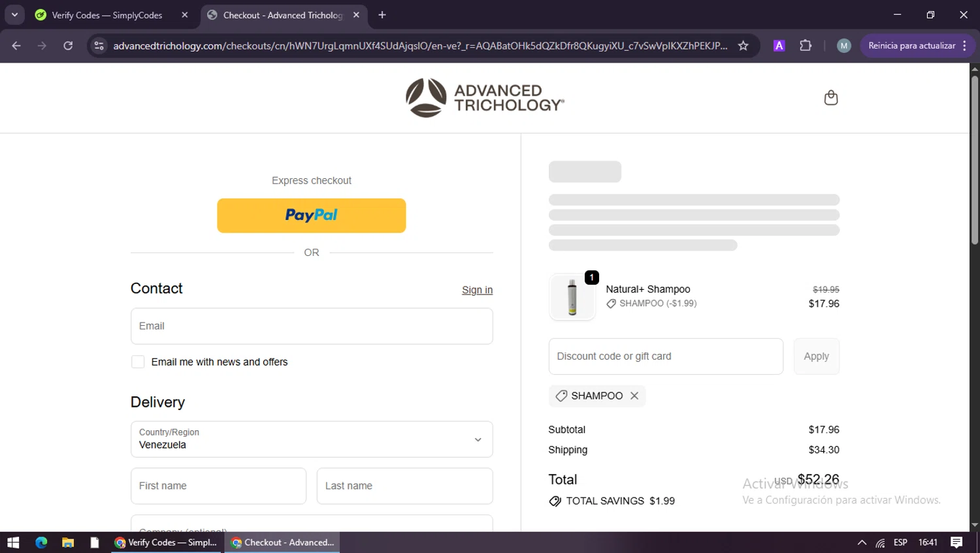The height and width of the screenshot is (553, 980).
Task: Click the Shipping $34.30 value
Action: coord(824,450)
